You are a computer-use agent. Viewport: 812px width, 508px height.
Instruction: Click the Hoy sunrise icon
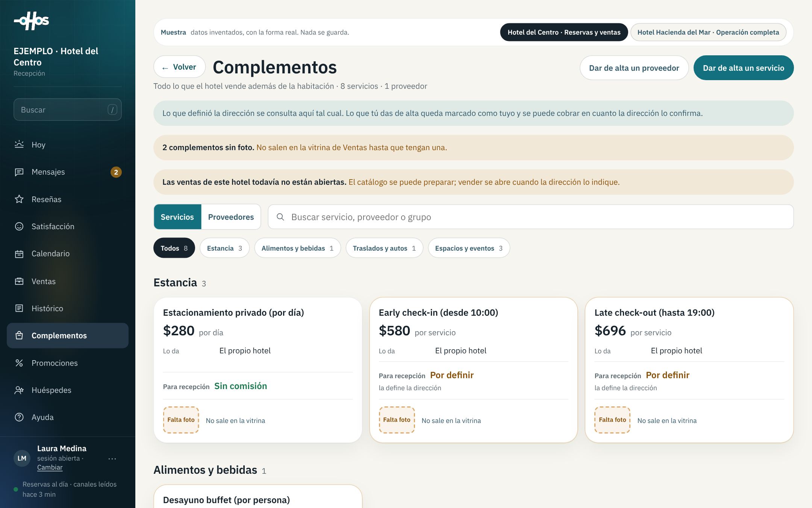(x=19, y=144)
